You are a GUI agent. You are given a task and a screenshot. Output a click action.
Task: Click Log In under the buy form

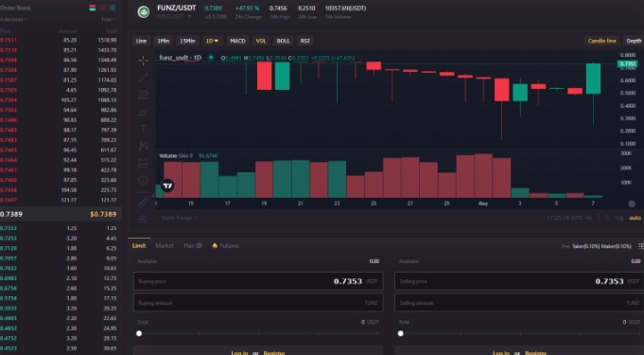(x=239, y=352)
